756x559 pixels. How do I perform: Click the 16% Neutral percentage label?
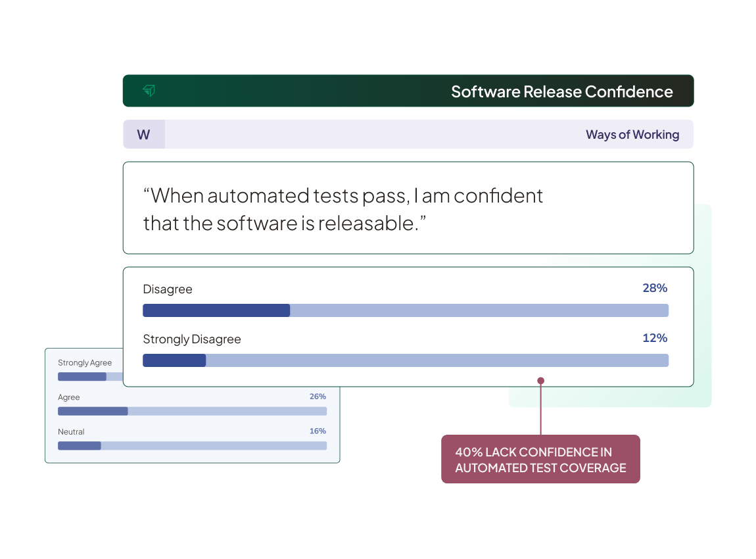[x=318, y=431]
